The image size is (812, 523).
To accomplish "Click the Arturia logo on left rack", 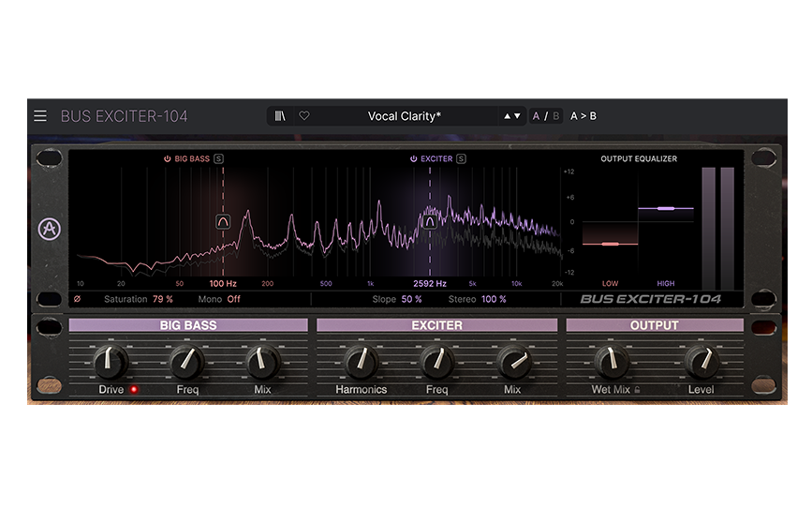I will (x=49, y=230).
